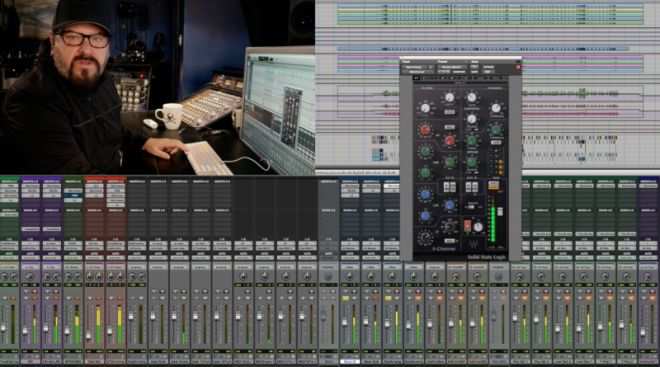This screenshot has height=367, width=660.
Task: Click the leftmost white knob atop the SSL plugin
Action: (425, 108)
